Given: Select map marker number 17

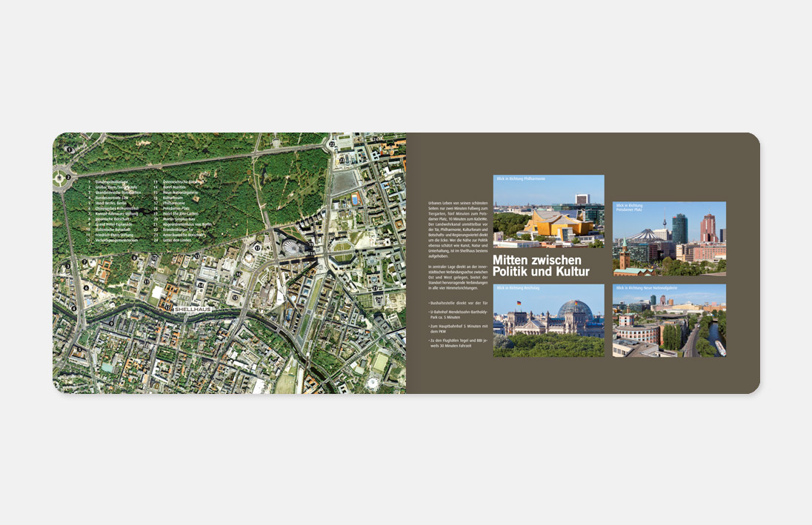Looking at the screenshot, I should [257, 249].
